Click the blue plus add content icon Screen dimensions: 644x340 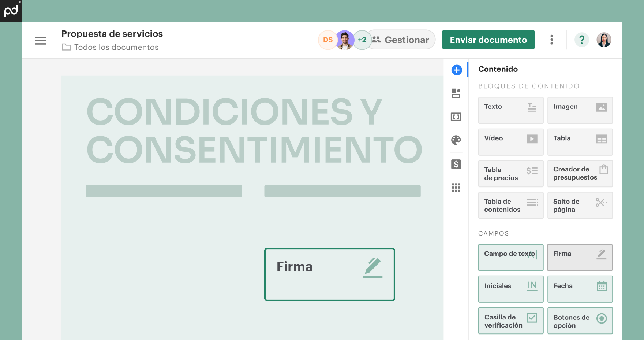click(x=456, y=70)
